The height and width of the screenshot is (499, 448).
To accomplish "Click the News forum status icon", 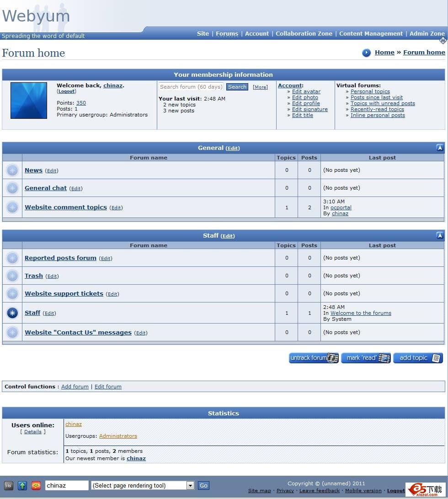I will (12, 170).
